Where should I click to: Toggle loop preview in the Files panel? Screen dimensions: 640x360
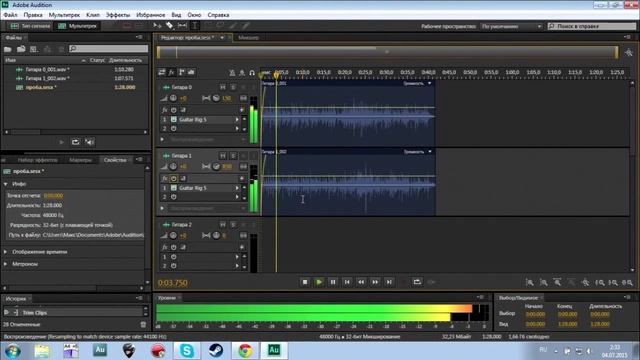point(76,142)
